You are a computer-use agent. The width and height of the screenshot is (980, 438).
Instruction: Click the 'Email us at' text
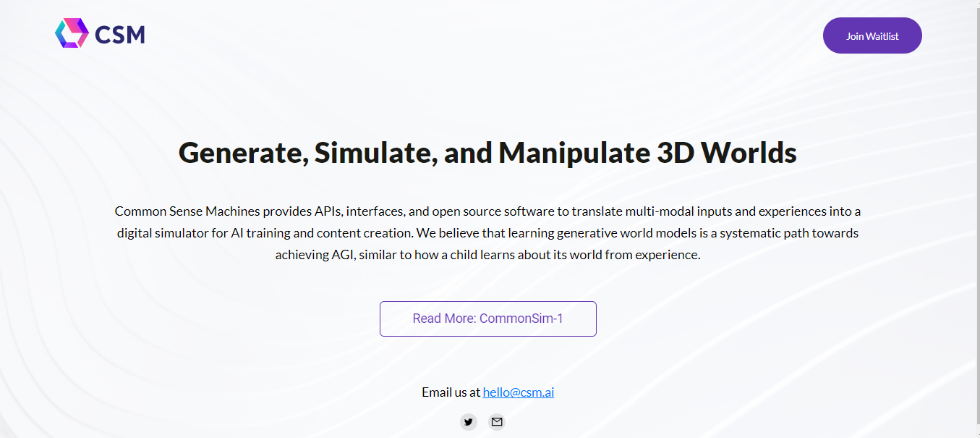pos(451,392)
